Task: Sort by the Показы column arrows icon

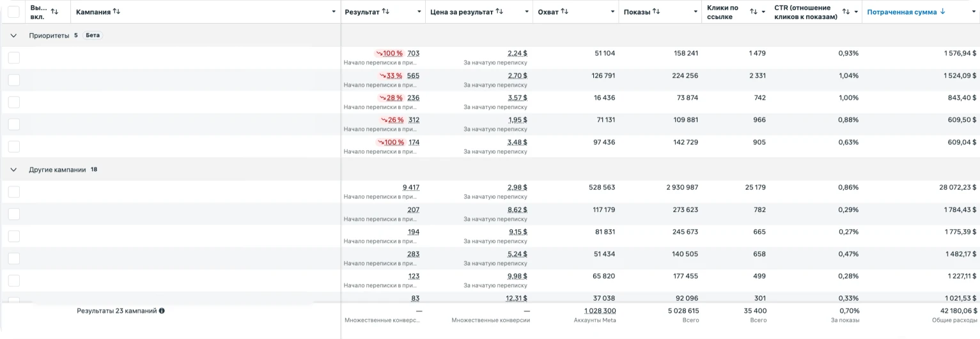Action: click(x=657, y=12)
